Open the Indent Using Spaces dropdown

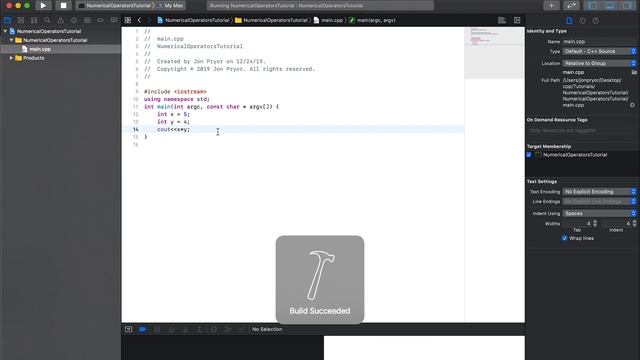coord(599,213)
